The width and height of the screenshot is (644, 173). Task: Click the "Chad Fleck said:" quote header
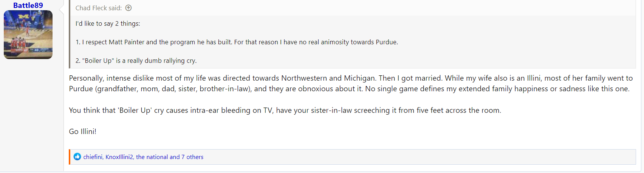point(98,8)
